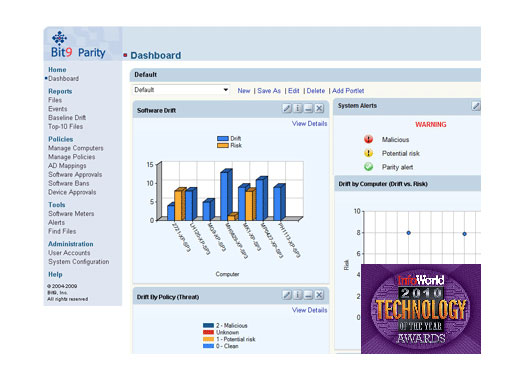Open Software Bans page
This screenshot has width=522, height=378.
click(x=68, y=183)
